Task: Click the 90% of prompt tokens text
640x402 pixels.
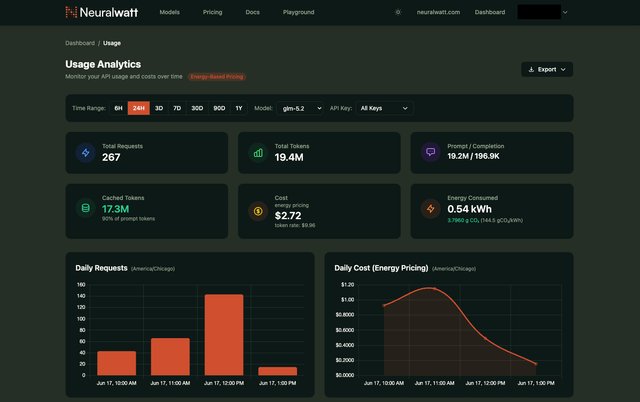Action: [128, 219]
